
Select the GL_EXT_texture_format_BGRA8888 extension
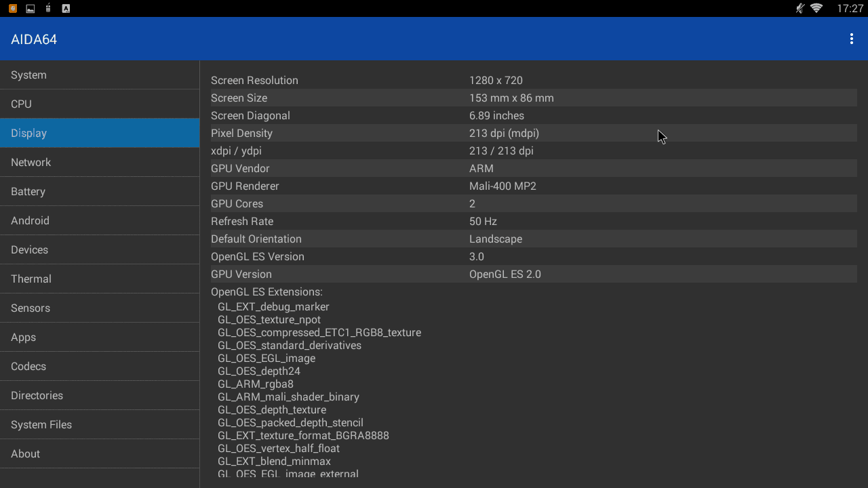pyautogui.click(x=303, y=436)
